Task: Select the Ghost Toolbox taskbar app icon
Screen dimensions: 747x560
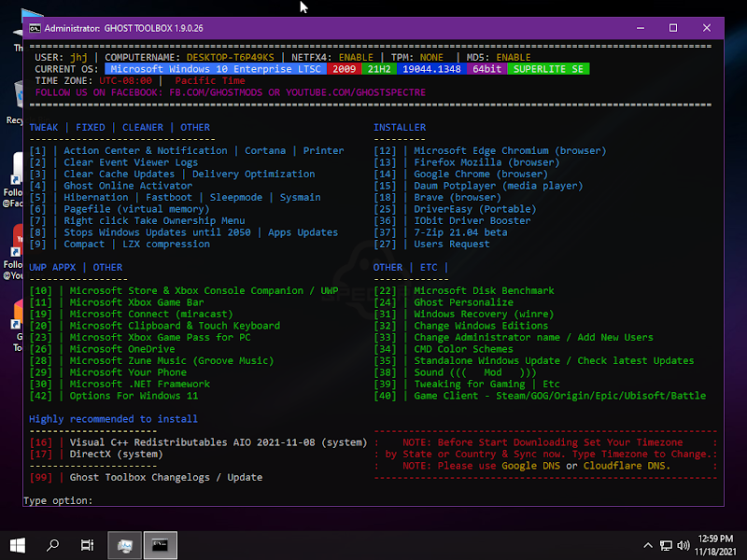Action: pyautogui.click(x=125, y=545)
